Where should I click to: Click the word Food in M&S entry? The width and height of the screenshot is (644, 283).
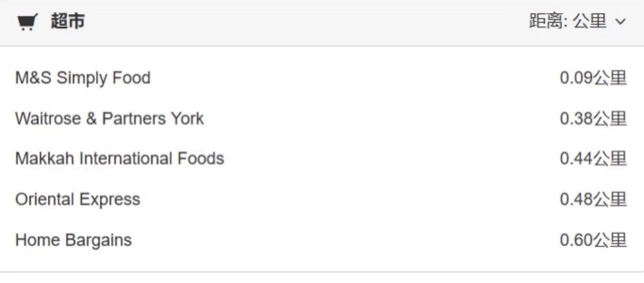click(x=131, y=78)
